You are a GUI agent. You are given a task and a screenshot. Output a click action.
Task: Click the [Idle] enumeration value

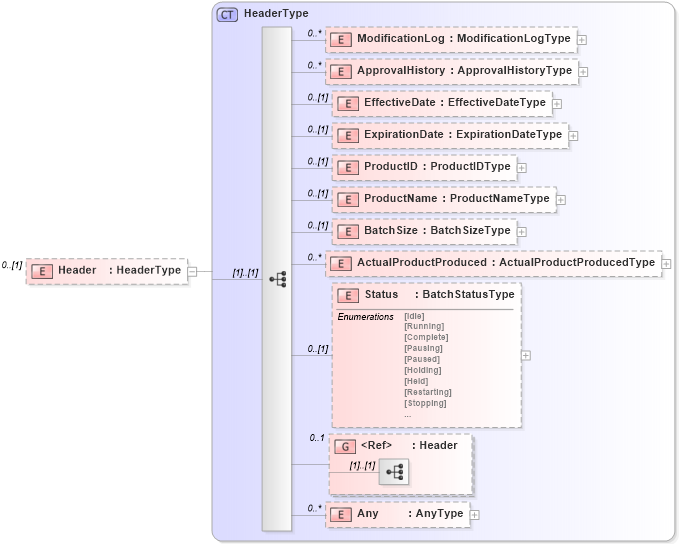[x=414, y=316]
